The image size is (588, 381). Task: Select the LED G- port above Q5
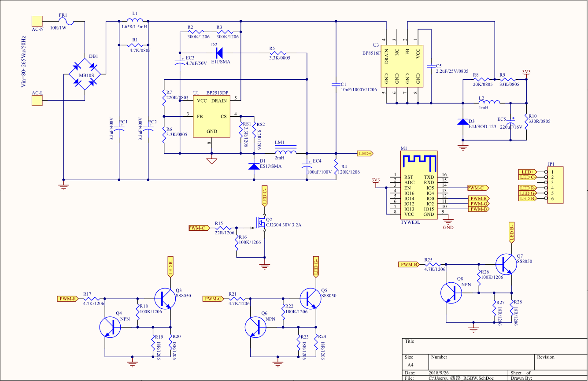(x=316, y=266)
